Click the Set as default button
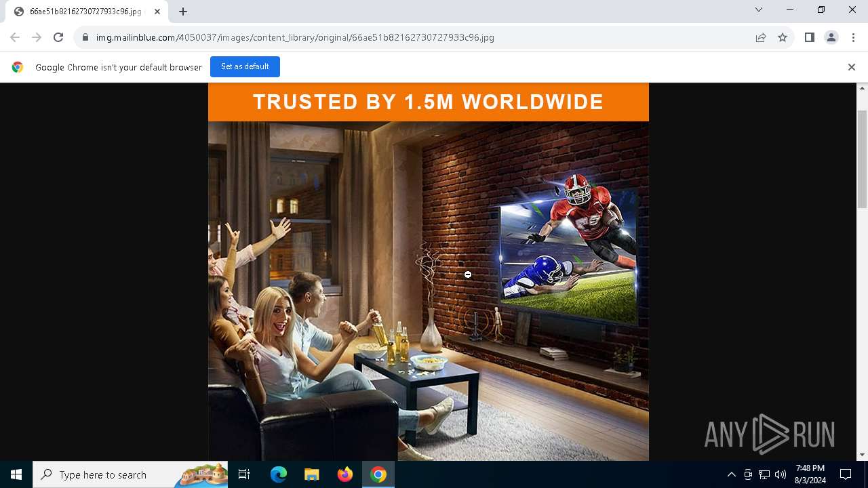This screenshot has height=488, width=868. [245, 66]
